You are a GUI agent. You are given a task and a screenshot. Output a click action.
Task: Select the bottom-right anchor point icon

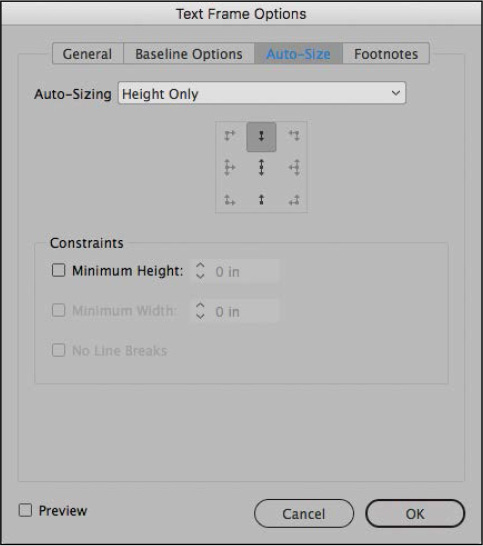(294, 200)
